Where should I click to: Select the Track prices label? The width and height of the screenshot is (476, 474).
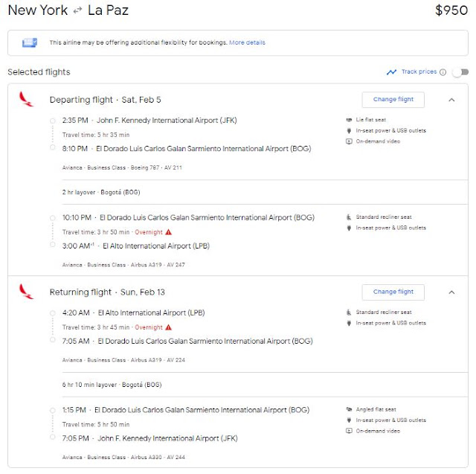pyautogui.click(x=419, y=71)
